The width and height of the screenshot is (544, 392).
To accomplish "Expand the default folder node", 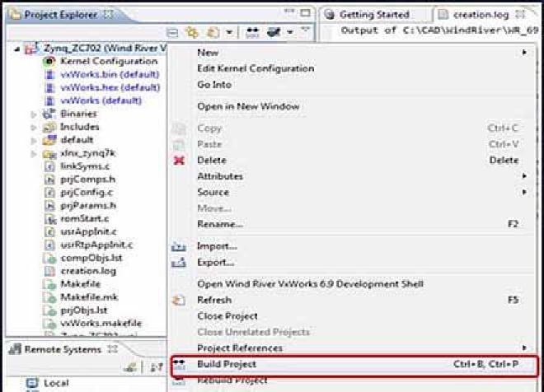I will click(x=34, y=141).
